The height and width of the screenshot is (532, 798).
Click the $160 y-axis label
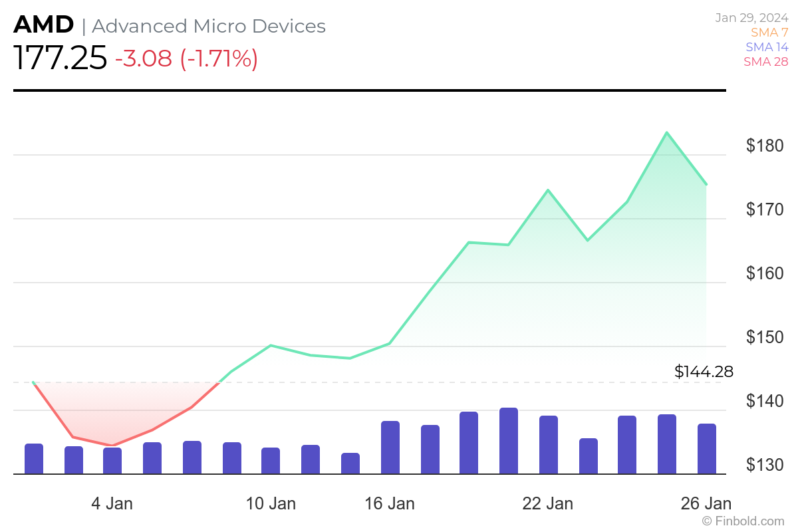click(765, 273)
